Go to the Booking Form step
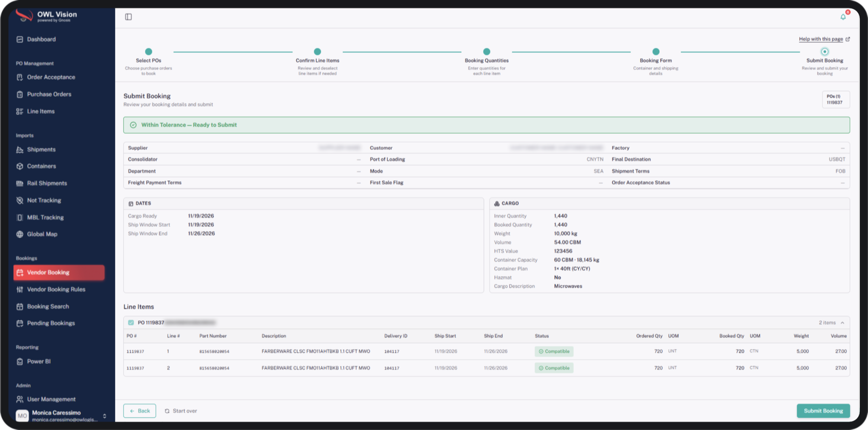 click(x=656, y=52)
